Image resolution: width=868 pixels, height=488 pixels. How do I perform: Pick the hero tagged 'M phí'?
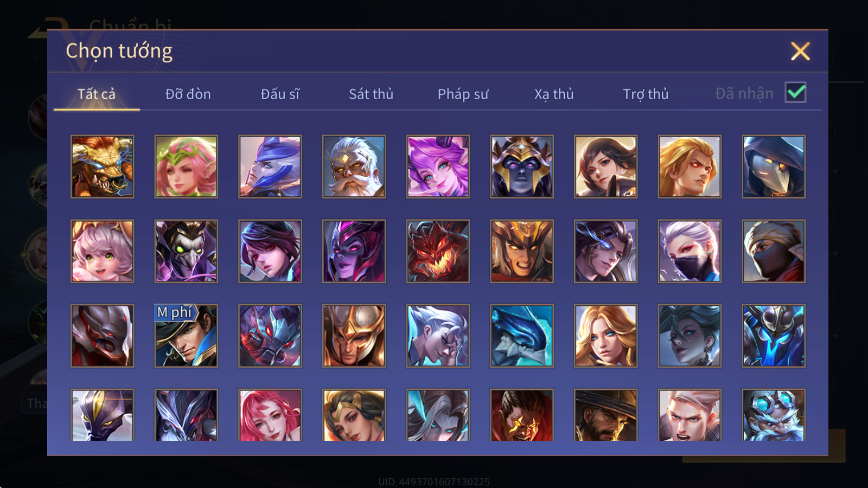(186, 336)
